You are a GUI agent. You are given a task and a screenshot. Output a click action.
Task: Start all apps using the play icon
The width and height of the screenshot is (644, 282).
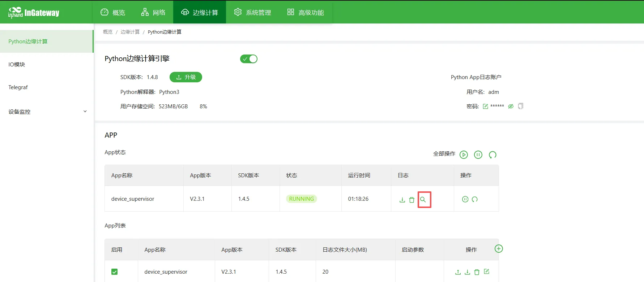pyautogui.click(x=464, y=155)
